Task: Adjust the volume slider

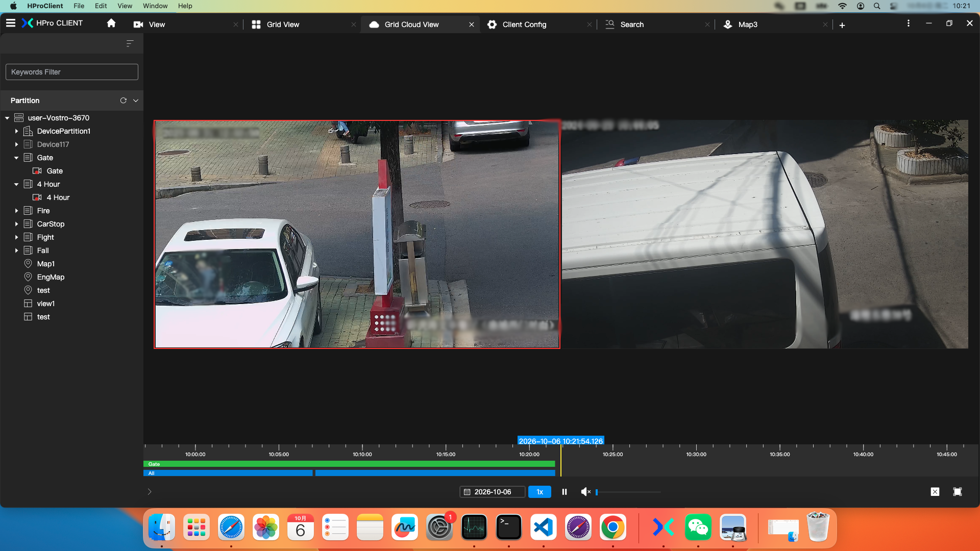Action: click(628, 492)
